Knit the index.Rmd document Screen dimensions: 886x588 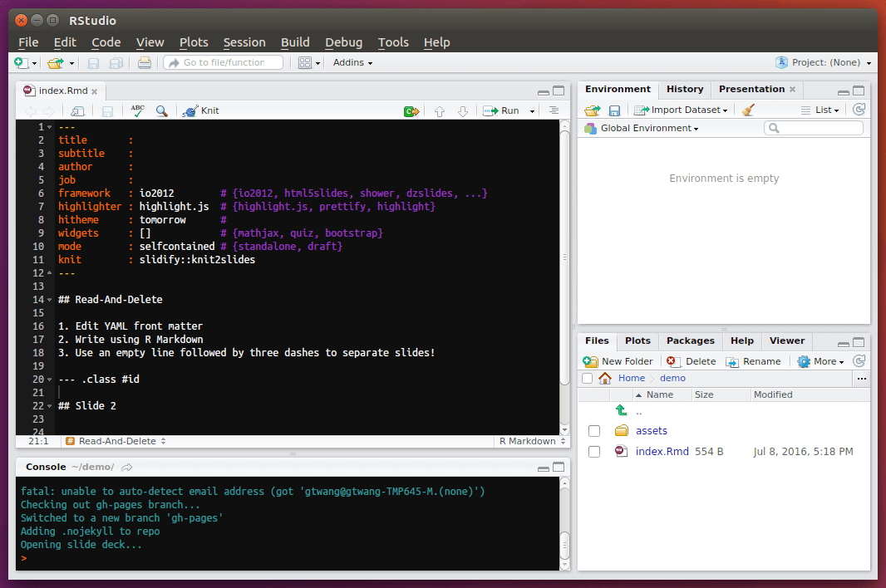(x=199, y=110)
